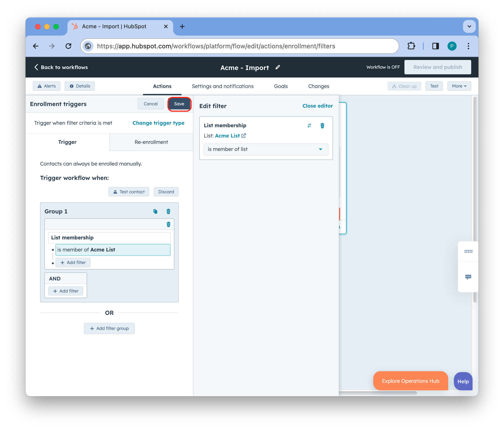Viewport: 504px width, 430px height.
Task: Click the grid dots icon on right panel
Action: pos(468,251)
